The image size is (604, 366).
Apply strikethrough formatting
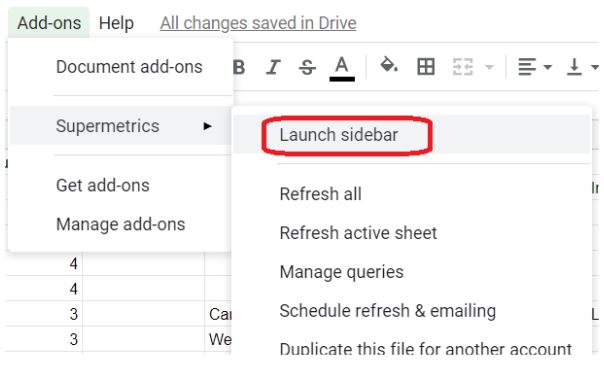click(x=307, y=67)
